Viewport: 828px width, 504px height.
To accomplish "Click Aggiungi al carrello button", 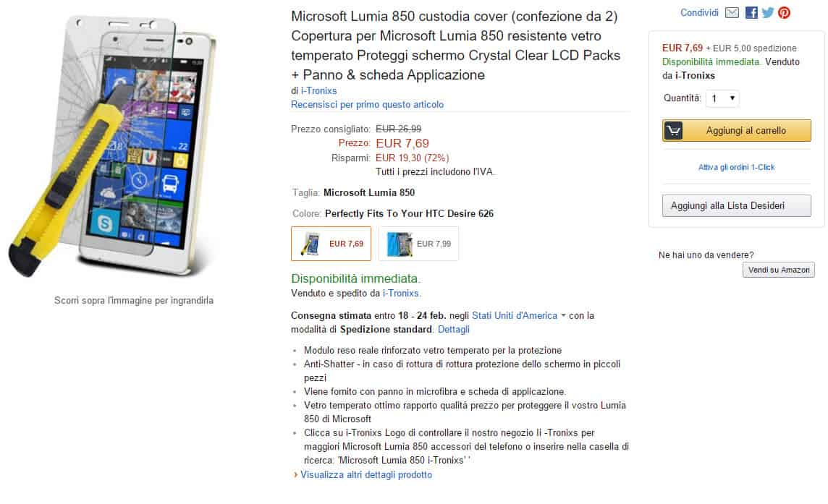I will pyautogui.click(x=745, y=131).
